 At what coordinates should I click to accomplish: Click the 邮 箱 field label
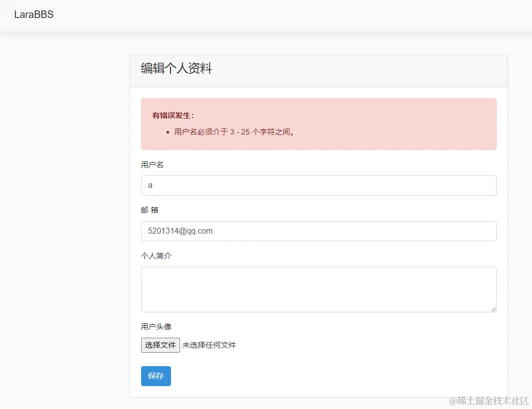pos(150,210)
